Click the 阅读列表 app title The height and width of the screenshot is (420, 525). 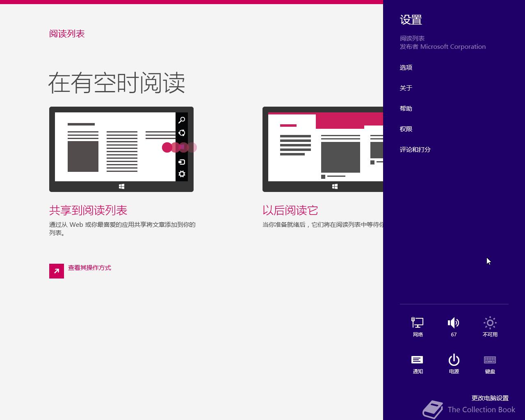point(67,34)
